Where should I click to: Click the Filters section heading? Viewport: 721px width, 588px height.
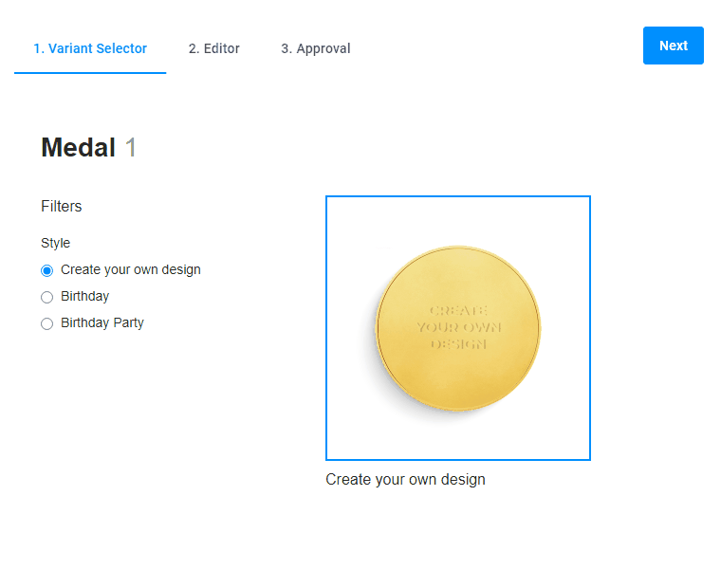(x=62, y=206)
